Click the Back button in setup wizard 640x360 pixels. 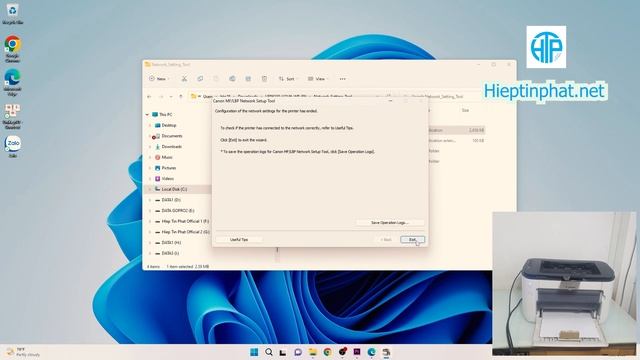[386, 240]
